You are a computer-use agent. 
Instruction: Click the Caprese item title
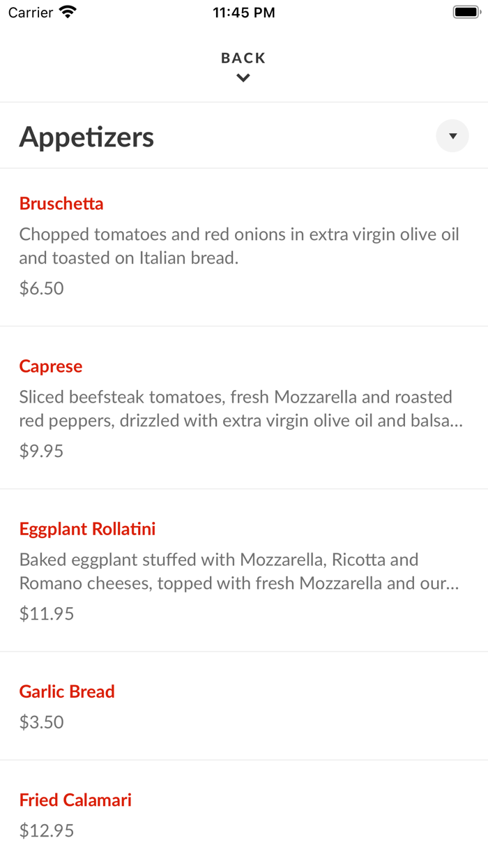pos(50,366)
